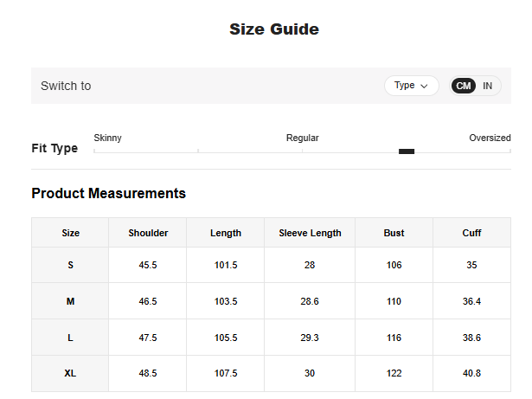This screenshot has height=399, width=532.
Task: Select the Oversized fit label
Action: pyautogui.click(x=490, y=138)
